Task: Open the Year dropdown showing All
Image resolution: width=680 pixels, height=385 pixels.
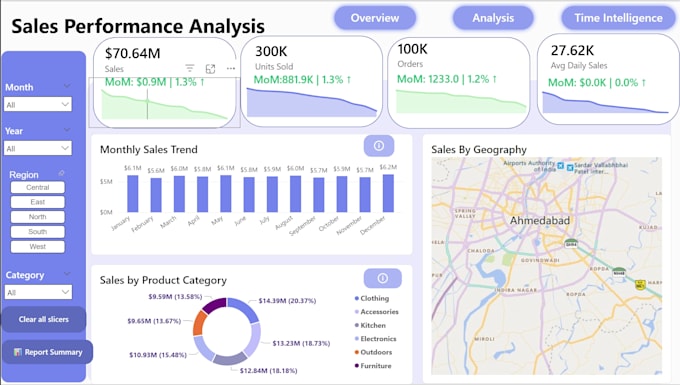Action: [38, 148]
